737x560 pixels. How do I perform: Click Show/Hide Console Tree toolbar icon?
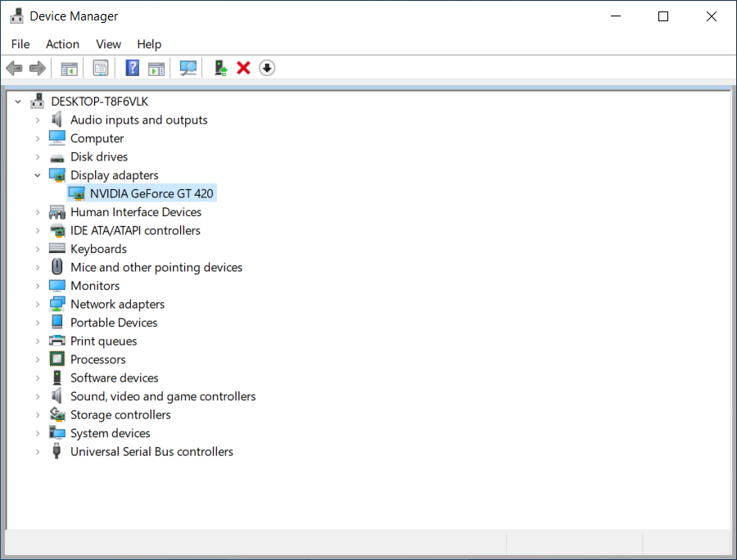coord(70,68)
